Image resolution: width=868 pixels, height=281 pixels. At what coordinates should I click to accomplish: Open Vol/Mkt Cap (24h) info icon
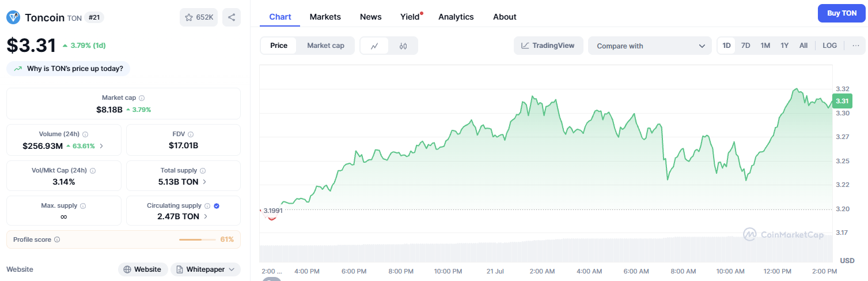[x=93, y=171]
